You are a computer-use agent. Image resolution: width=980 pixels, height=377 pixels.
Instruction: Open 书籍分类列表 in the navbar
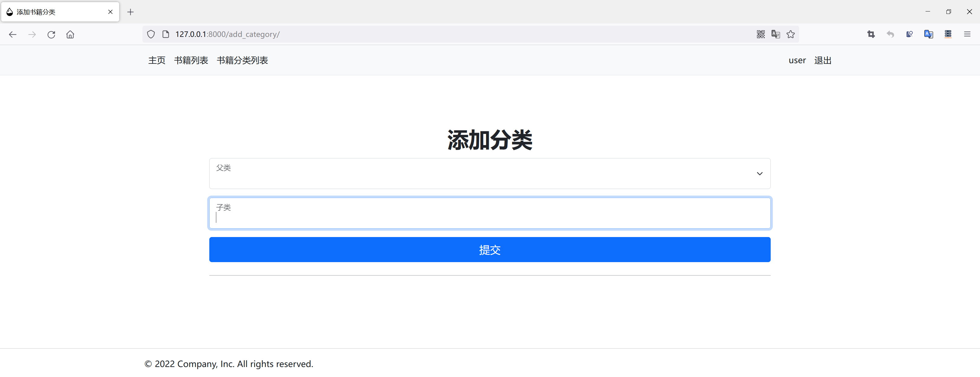pos(242,60)
